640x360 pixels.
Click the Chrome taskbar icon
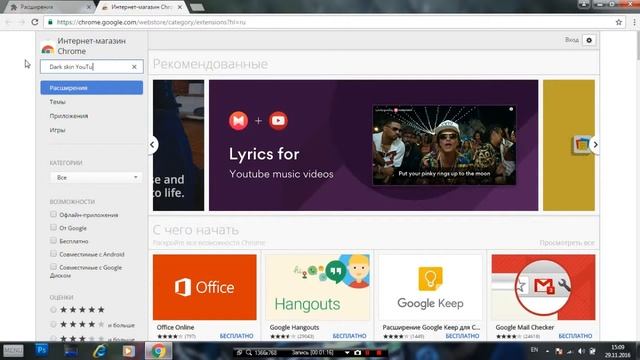pos(158,351)
